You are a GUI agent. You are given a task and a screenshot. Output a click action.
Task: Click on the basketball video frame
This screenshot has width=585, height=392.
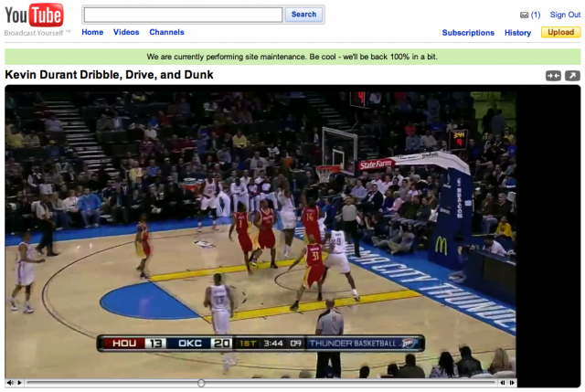[x=261, y=235]
